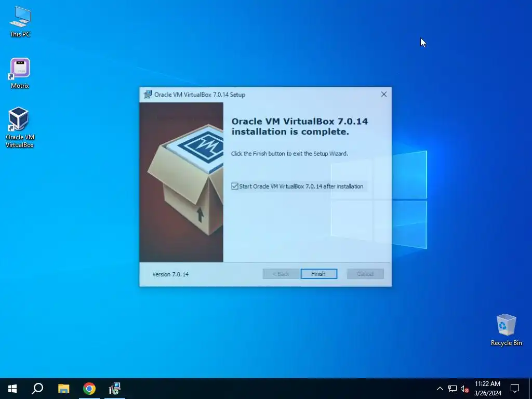The height and width of the screenshot is (399, 532).
Task: Show hidden system tray icons
Action: click(x=440, y=389)
